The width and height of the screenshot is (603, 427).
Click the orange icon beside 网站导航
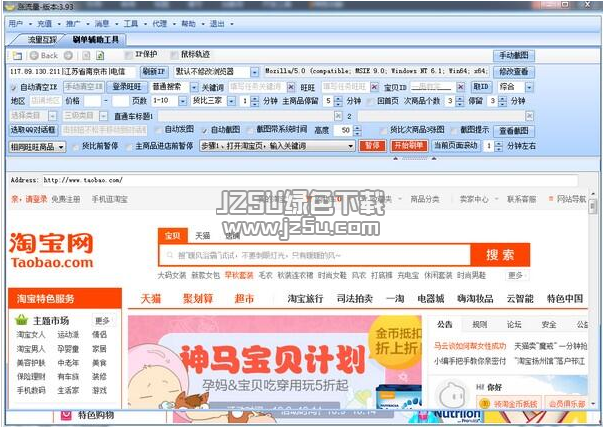point(551,198)
